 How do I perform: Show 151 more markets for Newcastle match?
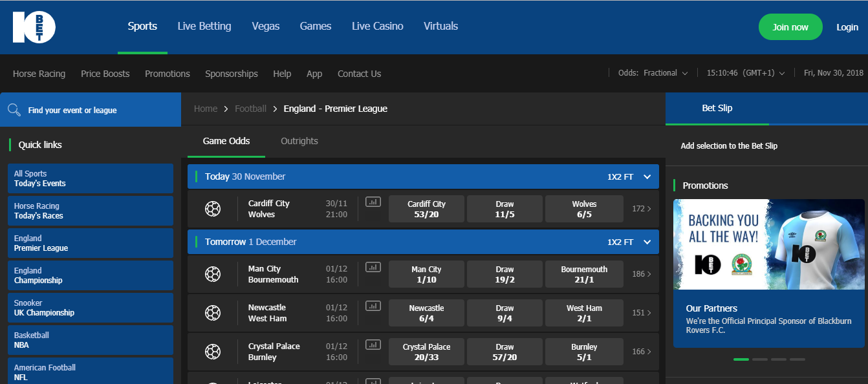(x=642, y=313)
